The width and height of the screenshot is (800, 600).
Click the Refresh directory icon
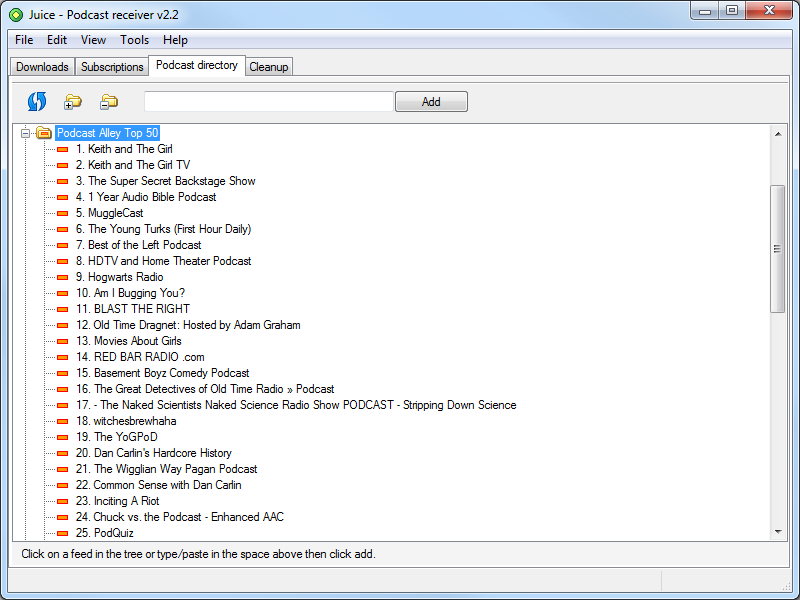[x=37, y=101]
